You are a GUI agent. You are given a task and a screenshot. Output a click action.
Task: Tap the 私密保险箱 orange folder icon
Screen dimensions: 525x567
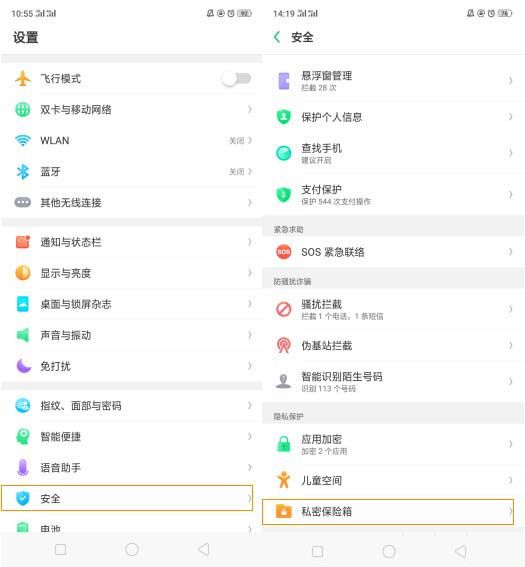click(283, 511)
